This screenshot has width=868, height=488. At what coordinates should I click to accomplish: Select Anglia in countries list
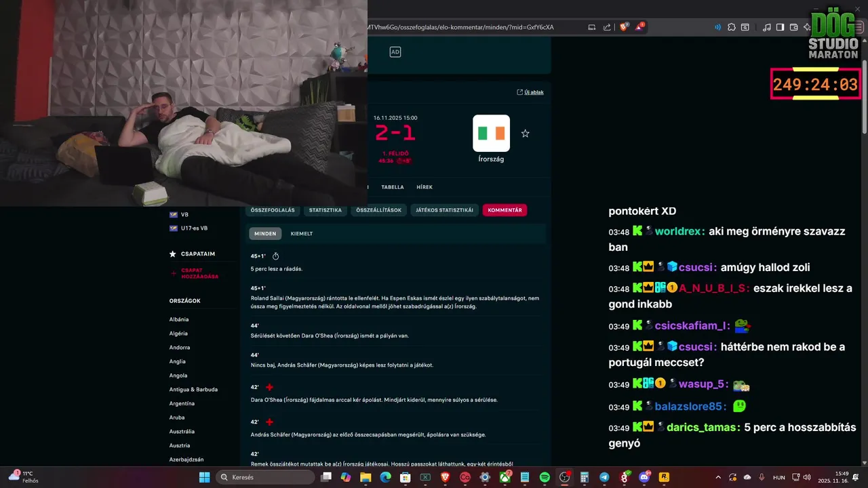pyautogui.click(x=178, y=361)
